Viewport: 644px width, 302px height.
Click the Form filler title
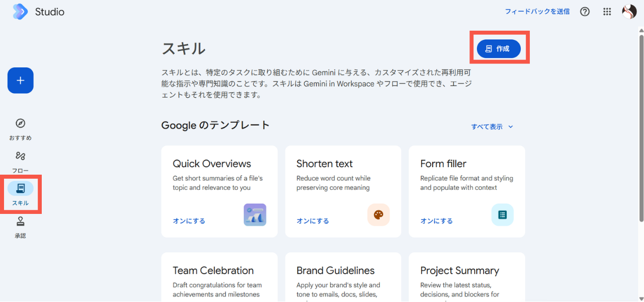443,164
